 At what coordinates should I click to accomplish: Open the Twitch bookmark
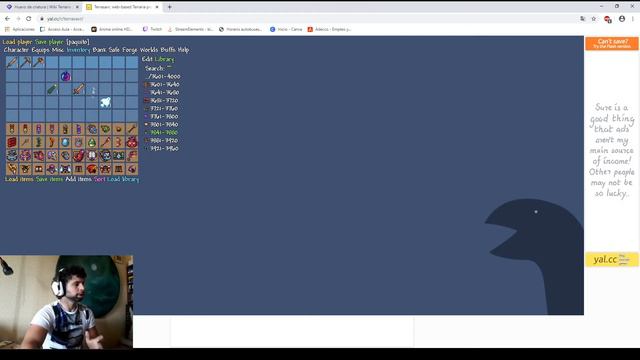[152, 29]
